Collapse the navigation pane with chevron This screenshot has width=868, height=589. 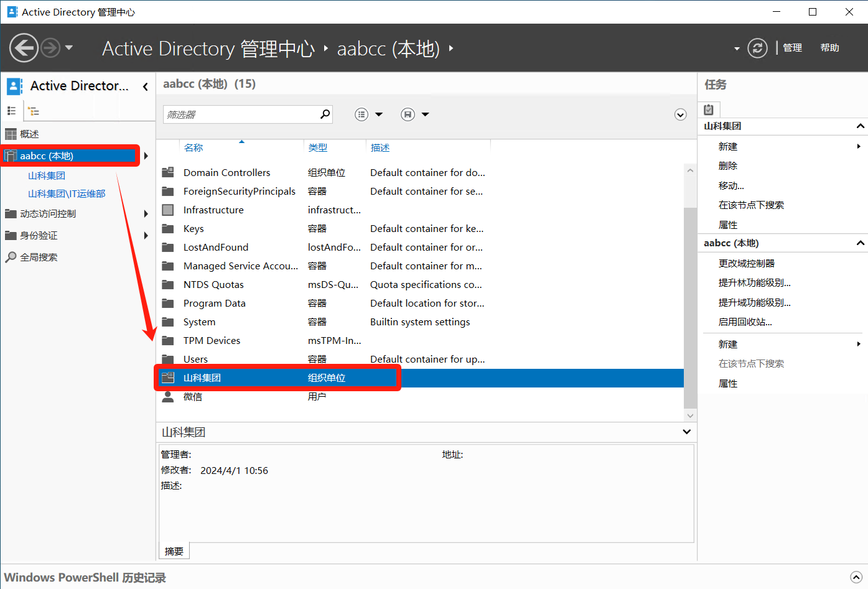(x=146, y=86)
